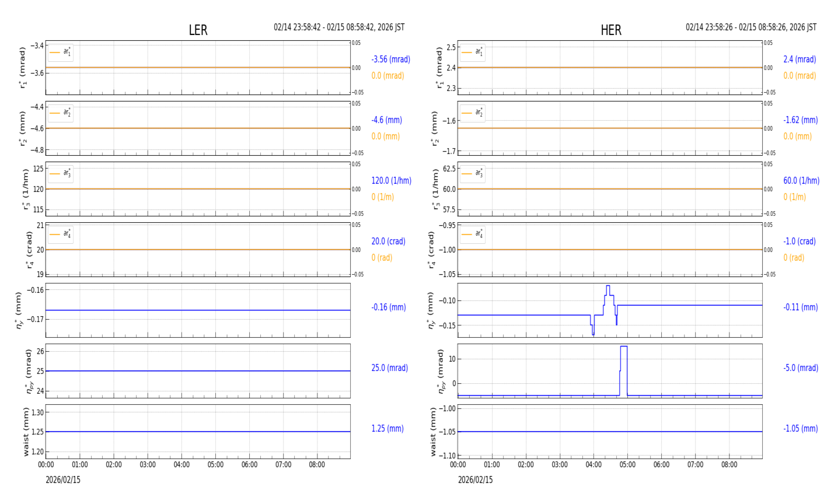Click the blue 20.0 (crad) value
Screen dimensions: 824x504
388,242
